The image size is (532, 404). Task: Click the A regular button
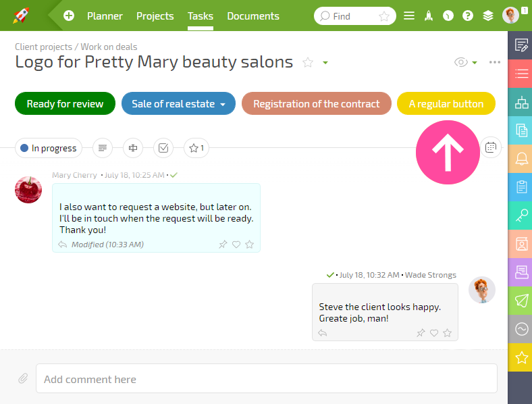(446, 103)
